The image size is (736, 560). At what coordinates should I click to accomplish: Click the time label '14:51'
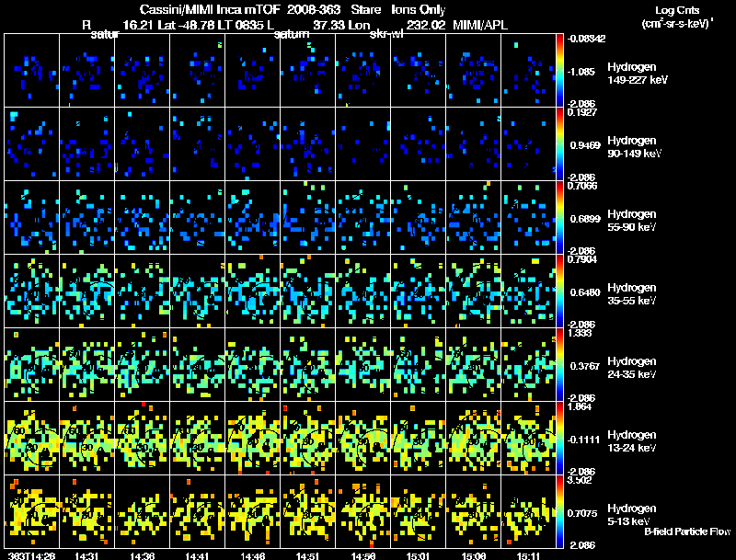(308, 555)
